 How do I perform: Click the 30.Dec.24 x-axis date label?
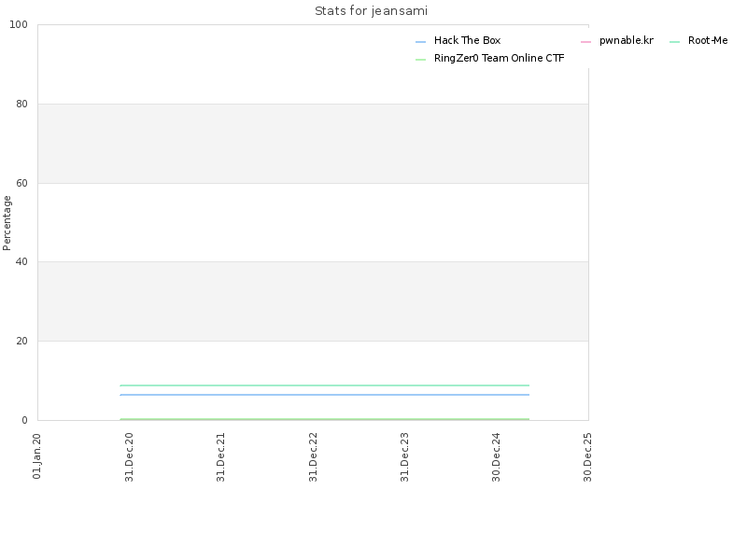click(496, 456)
